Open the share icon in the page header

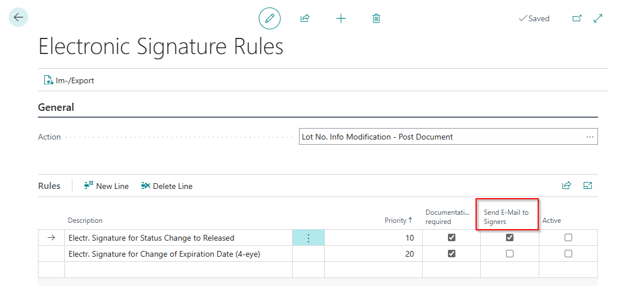305,18
